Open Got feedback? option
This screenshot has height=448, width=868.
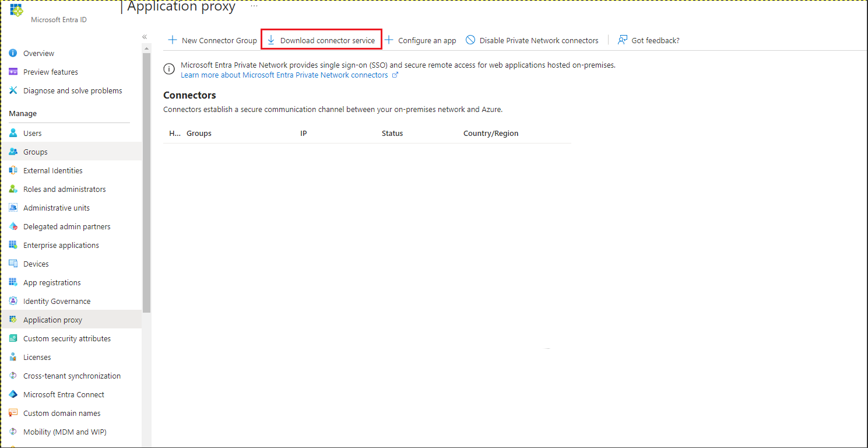tap(649, 40)
